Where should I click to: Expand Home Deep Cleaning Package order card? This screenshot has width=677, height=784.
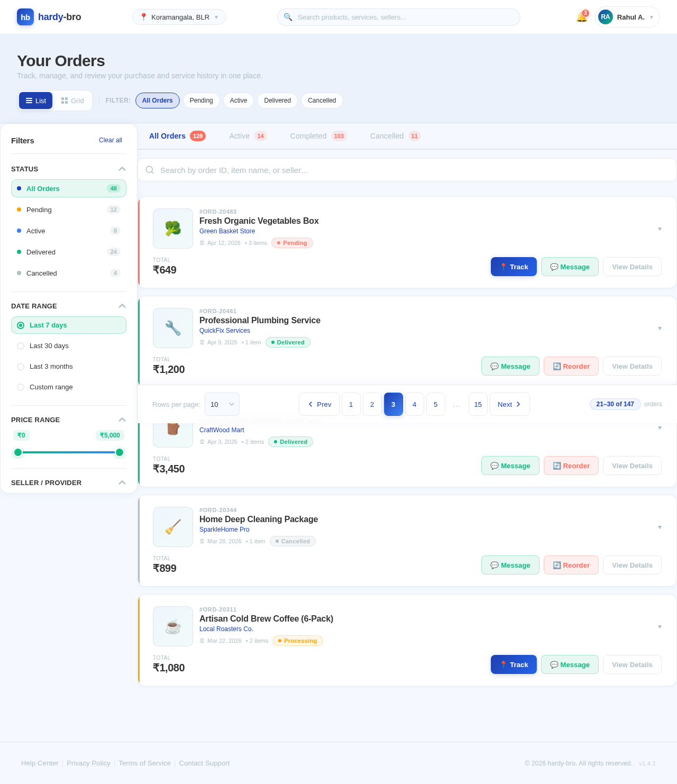(x=660, y=527)
